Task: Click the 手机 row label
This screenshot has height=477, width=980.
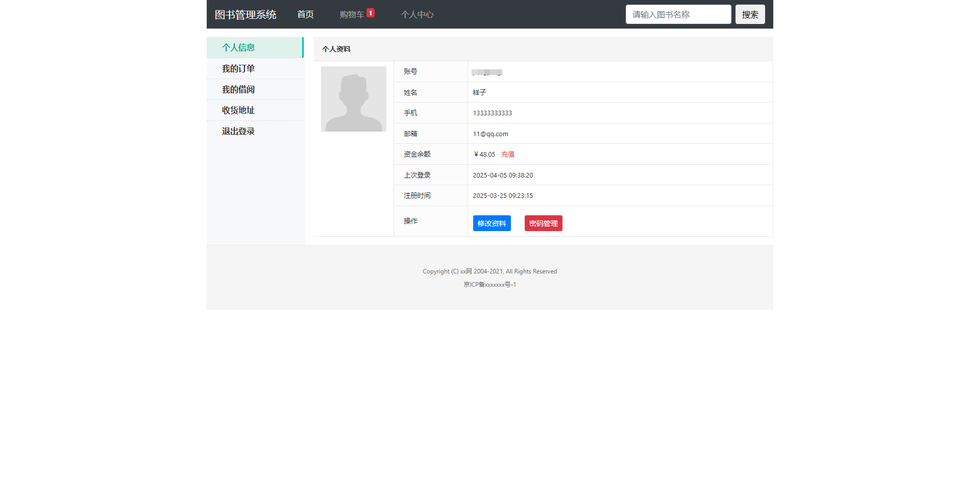Action: click(x=410, y=113)
